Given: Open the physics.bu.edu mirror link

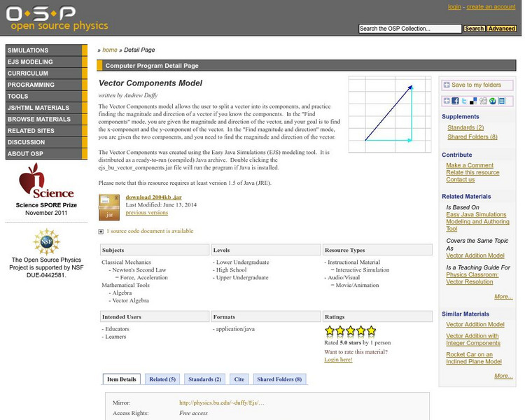Looking at the screenshot, I should coord(222,403).
